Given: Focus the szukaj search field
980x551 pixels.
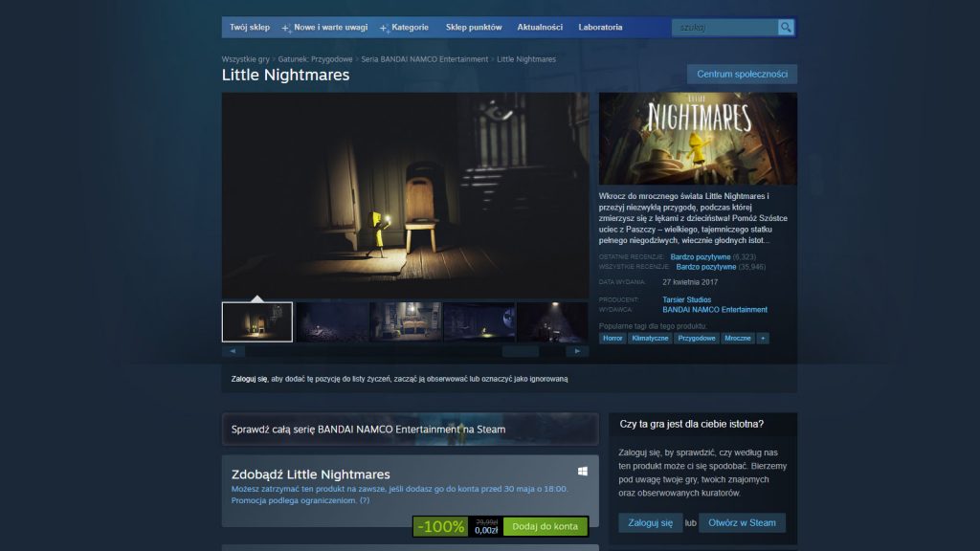Looking at the screenshot, I should pyautogui.click(x=724, y=28).
